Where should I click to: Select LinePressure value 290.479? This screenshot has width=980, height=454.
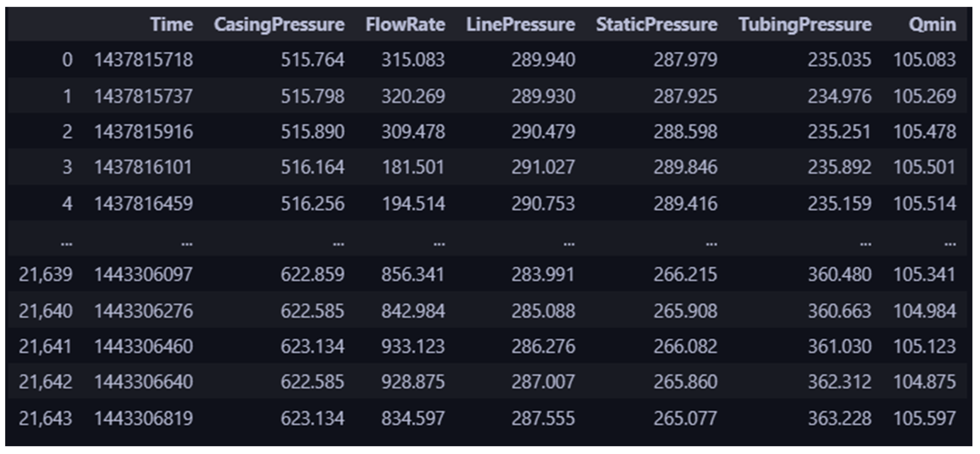pos(543,131)
